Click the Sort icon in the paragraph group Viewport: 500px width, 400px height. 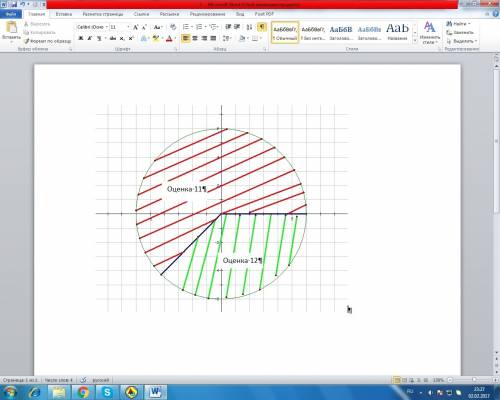pyautogui.click(x=249, y=27)
